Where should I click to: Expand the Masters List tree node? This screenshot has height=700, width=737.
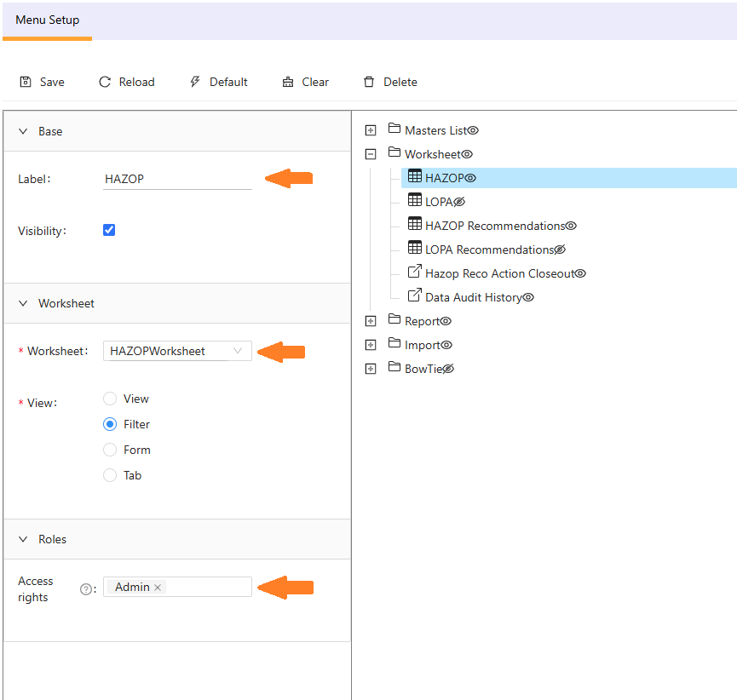click(371, 130)
